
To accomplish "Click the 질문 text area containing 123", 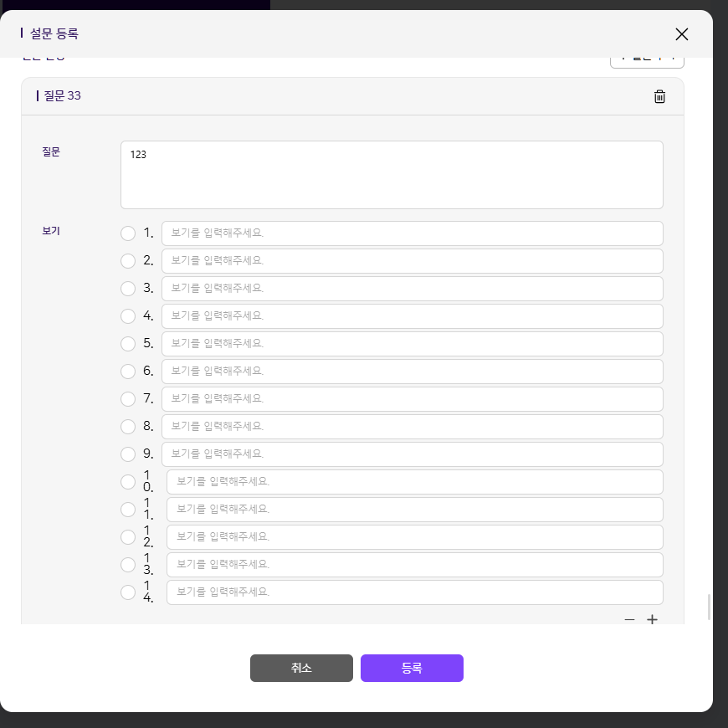I will click(x=392, y=175).
